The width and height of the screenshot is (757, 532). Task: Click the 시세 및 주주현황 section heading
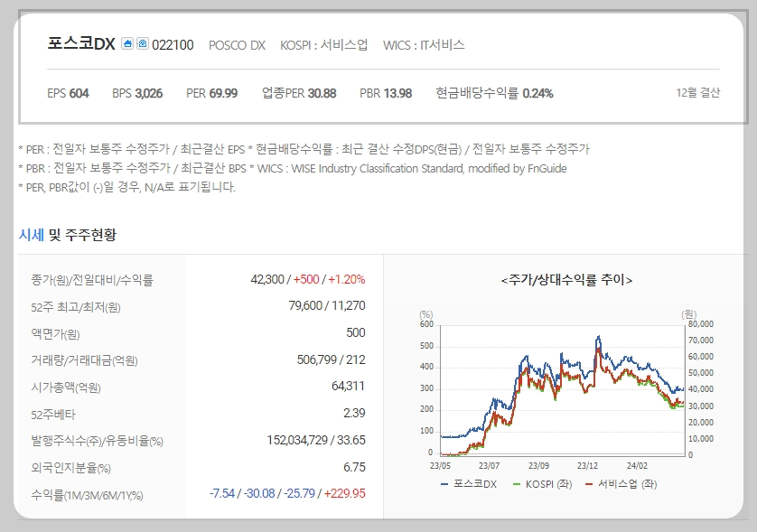coord(68,235)
